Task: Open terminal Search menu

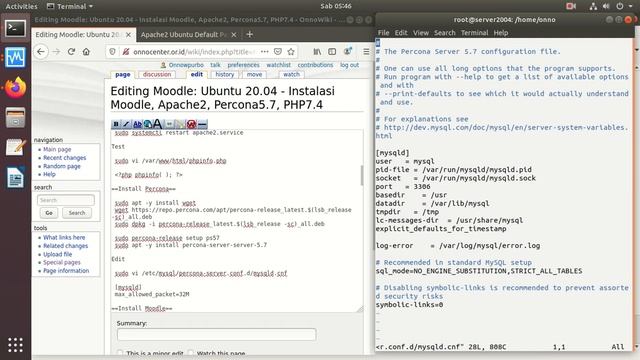Action: [x=444, y=33]
